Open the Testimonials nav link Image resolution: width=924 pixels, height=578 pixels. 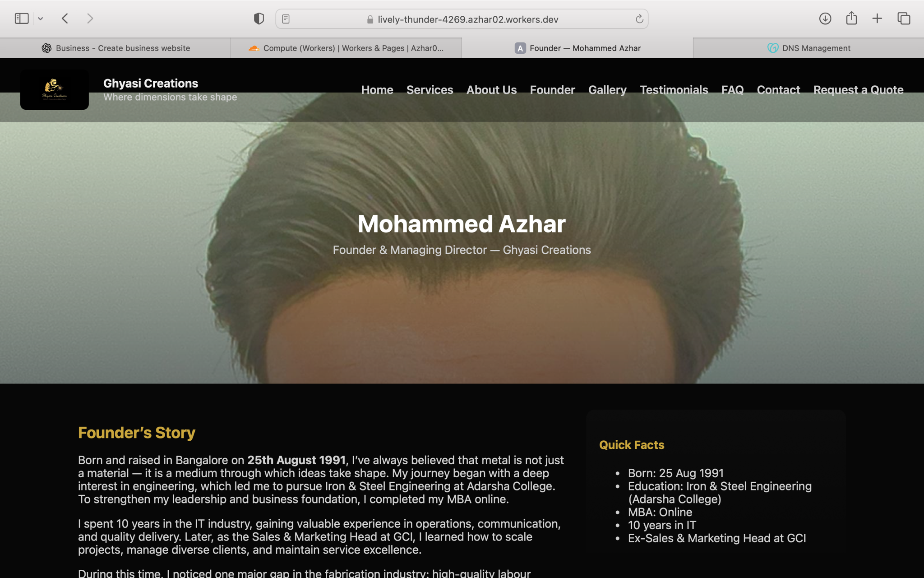pyautogui.click(x=674, y=90)
